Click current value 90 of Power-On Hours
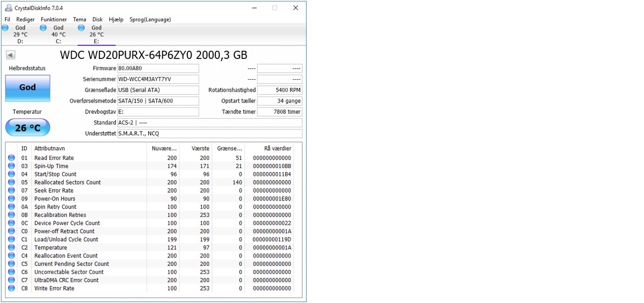Image resolution: width=644 pixels, height=303 pixels. click(173, 199)
